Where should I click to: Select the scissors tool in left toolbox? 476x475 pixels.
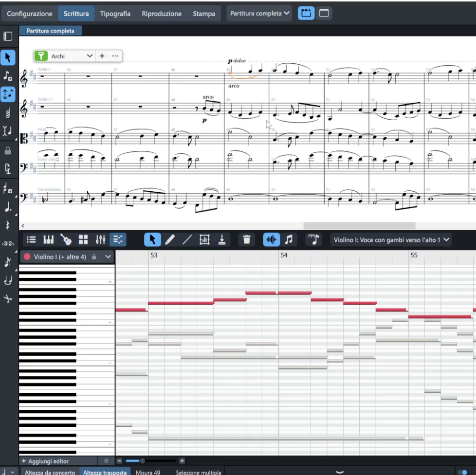(8, 298)
